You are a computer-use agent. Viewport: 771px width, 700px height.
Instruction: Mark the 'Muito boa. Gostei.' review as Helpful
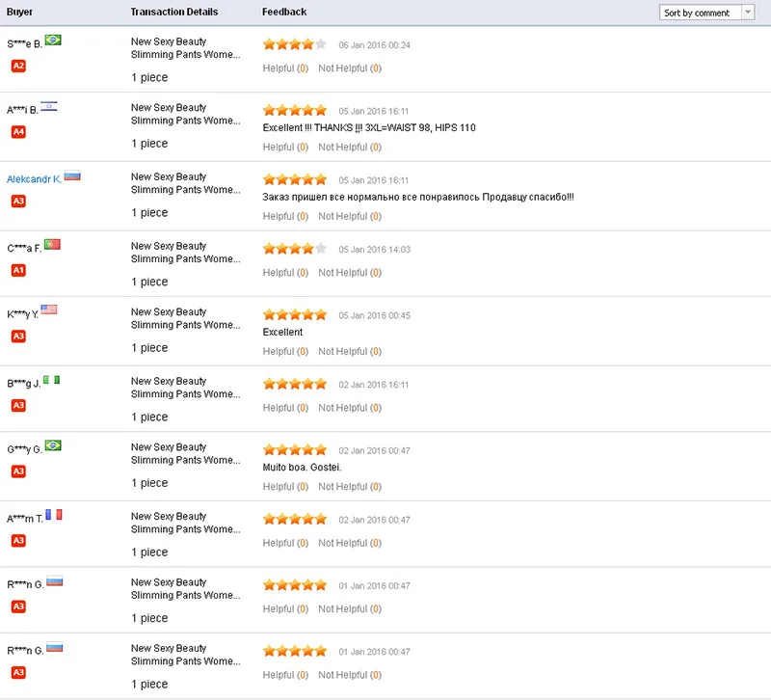(x=285, y=487)
